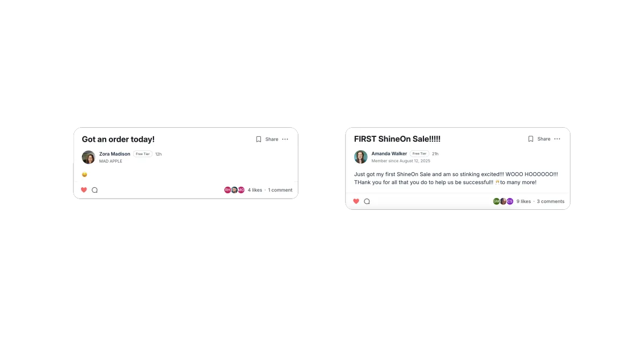Toggle the heart on Amanda Walker's post
The image size is (644, 337).
[356, 201]
